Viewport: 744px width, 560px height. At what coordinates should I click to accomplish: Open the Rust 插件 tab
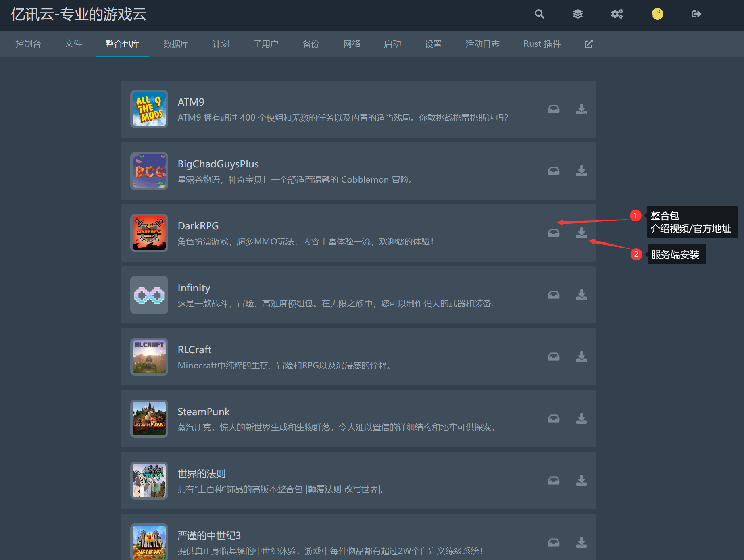[x=542, y=44]
